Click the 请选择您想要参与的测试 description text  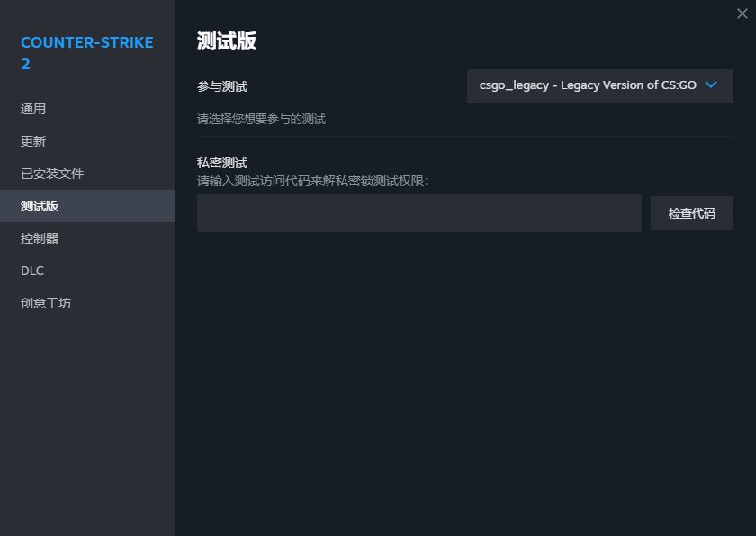[261, 119]
